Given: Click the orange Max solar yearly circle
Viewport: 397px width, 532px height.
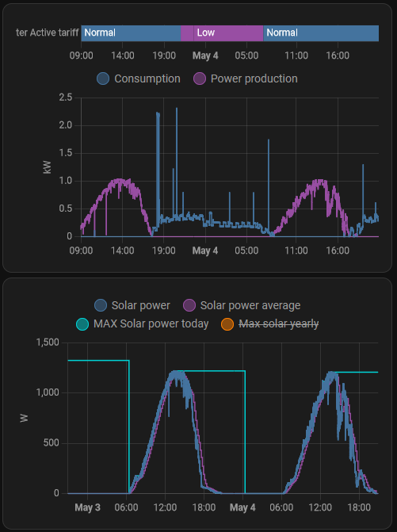Looking at the screenshot, I should coord(227,324).
